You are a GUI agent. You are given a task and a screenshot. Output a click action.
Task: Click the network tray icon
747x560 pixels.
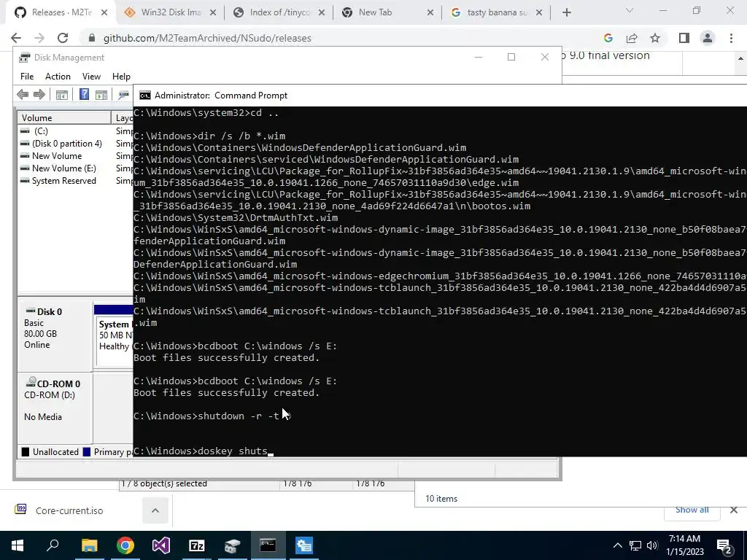pos(635,545)
